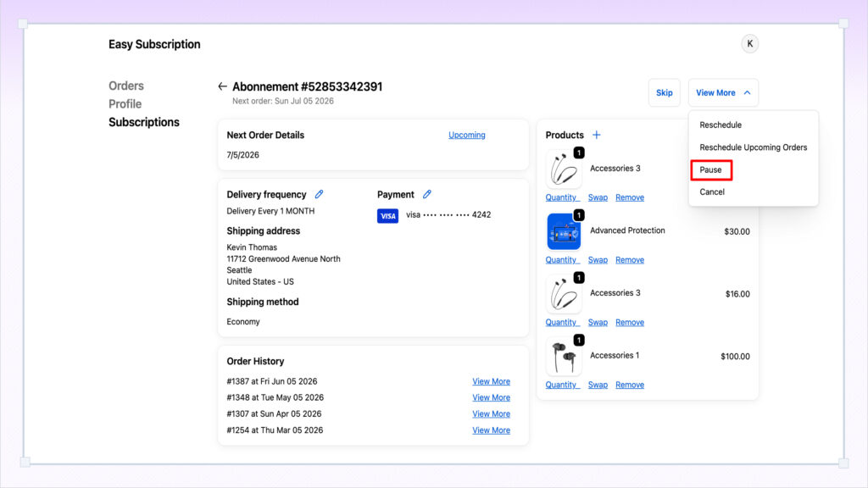The width and height of the screenshot is (868, 488).
Task: Click the 7/5/2026 next order date
Action: coord(242,155)
